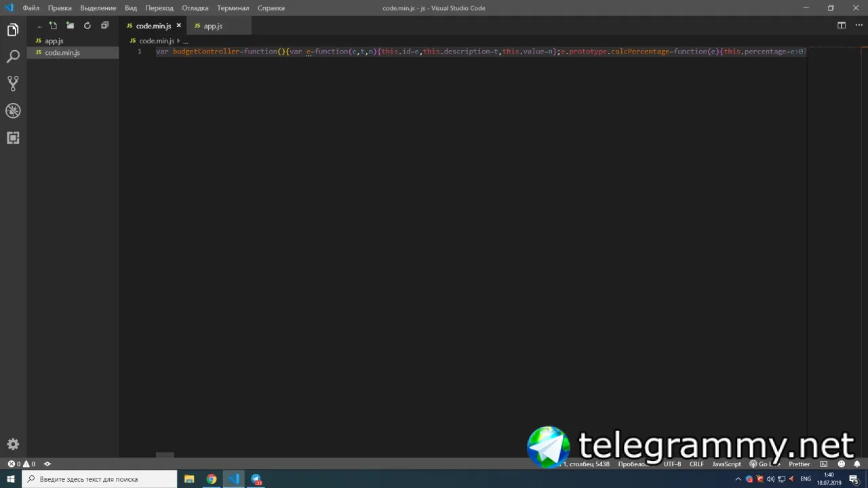Click the Windows taskbar search field
The image size is (868, 488).
click(x=100, y=479)
